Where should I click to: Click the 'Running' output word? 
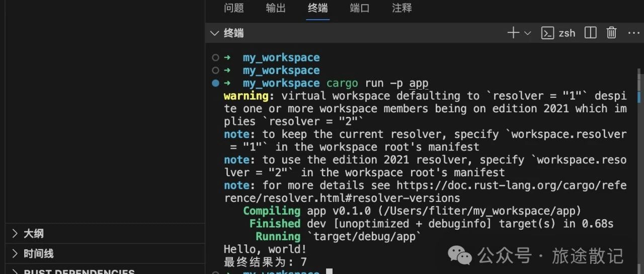278,236
